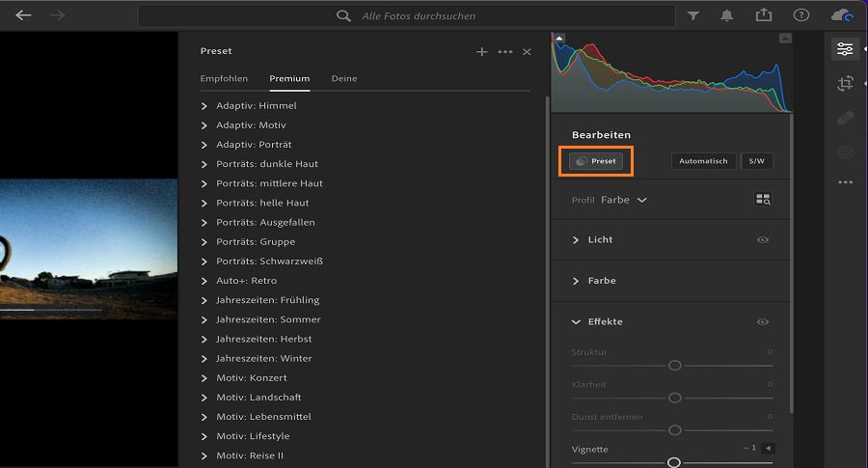Screen dimensions: 868x468
Task: Go back with the left arrow
Action: coord(23,15)
